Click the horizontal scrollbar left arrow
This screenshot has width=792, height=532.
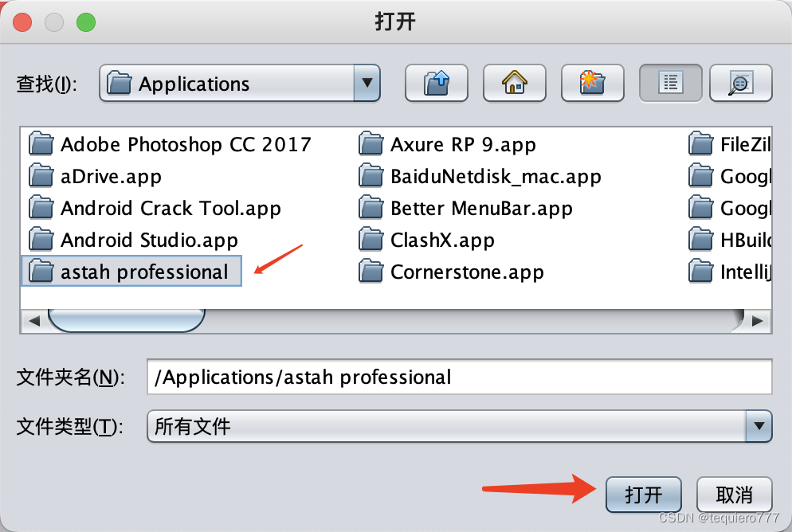click(x=33, y=321)
